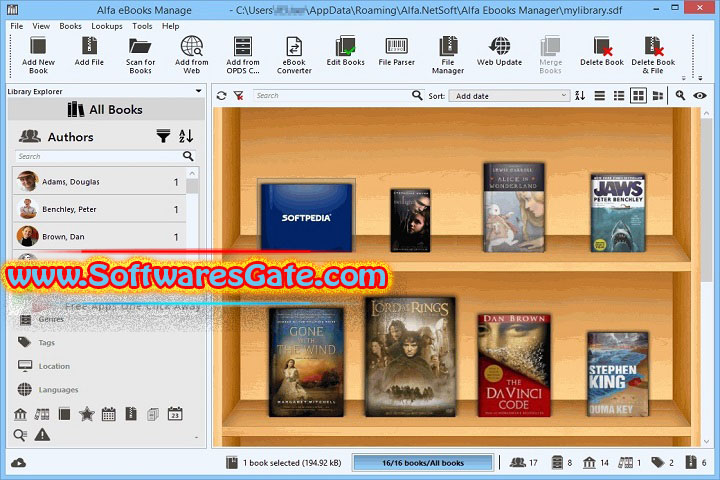Image resolution: width=720 pixels, height=480 pixels.
Task: Open the Genres category
Action: tap(51, 319)
